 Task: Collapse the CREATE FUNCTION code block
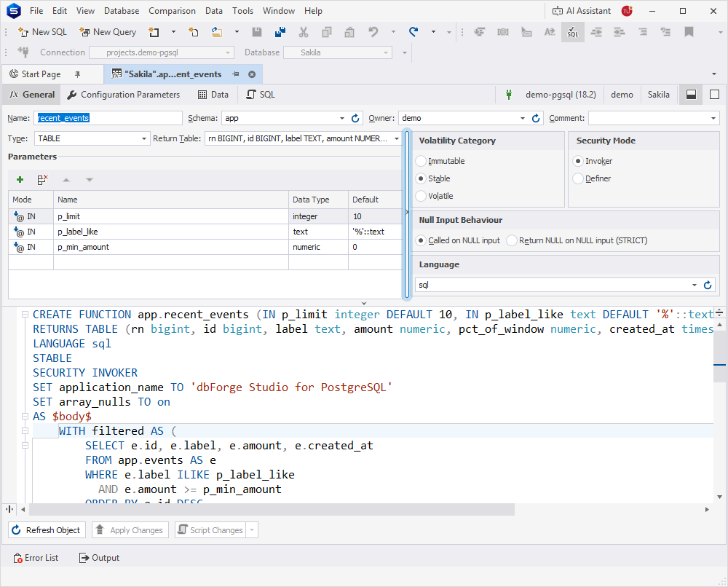pyautogui.click(x=25, y=315)
